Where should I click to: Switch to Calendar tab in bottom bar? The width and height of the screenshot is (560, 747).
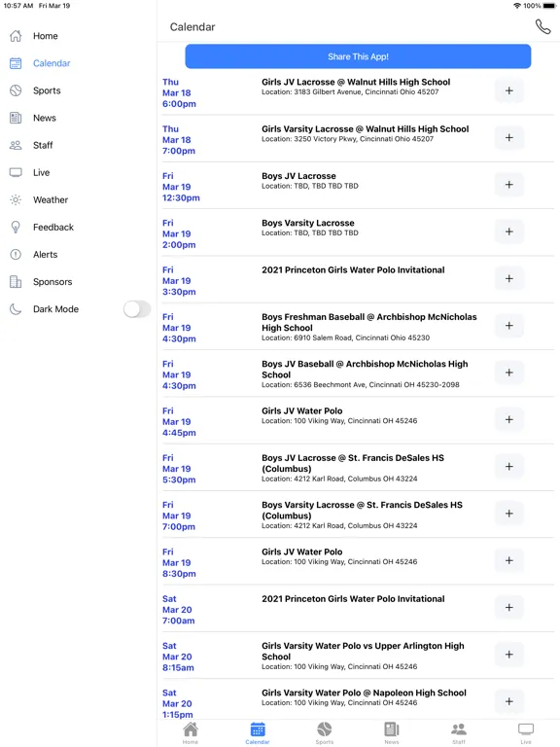click(x=258, y=732)
